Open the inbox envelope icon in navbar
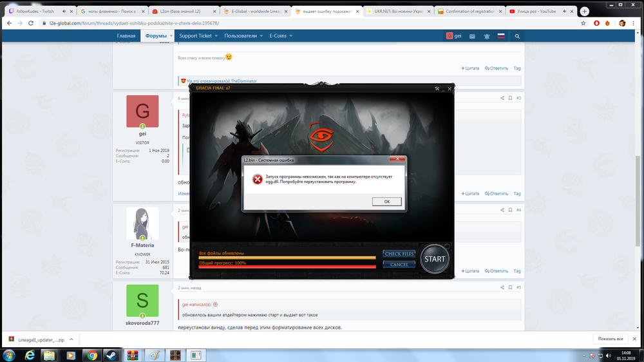644x362 pixels. coord(472,36)
